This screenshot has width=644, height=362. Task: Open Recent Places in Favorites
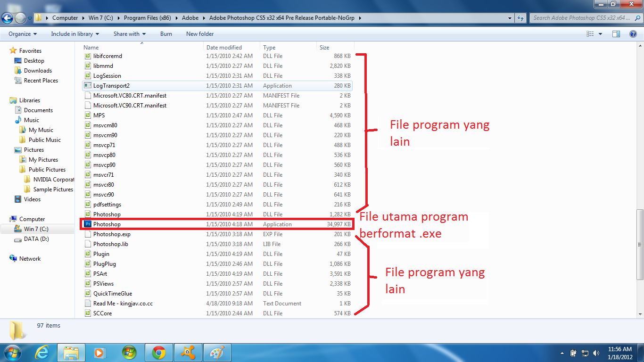pyautogui.click(x=41, y=81)
